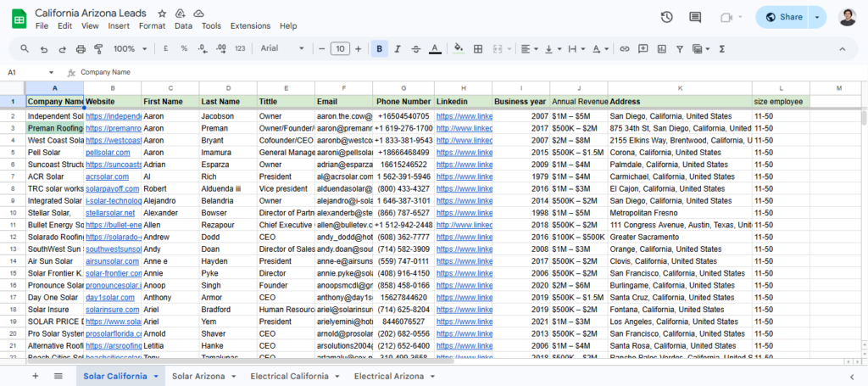Click the undo arrow
This screenshot has height=386, width=868.
(x=44, y=48)
